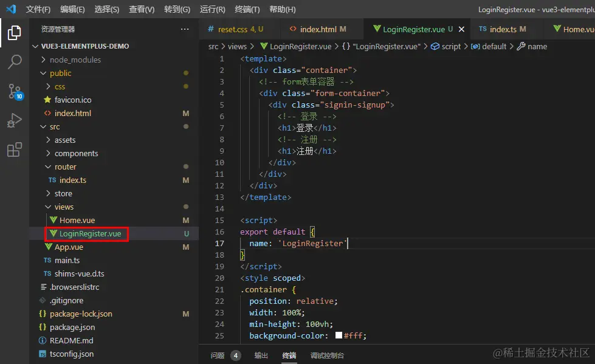Image resolution: width=595 pixels, height=364 pixels.
Task: Collapse the views folder
Action: (48, 207)
